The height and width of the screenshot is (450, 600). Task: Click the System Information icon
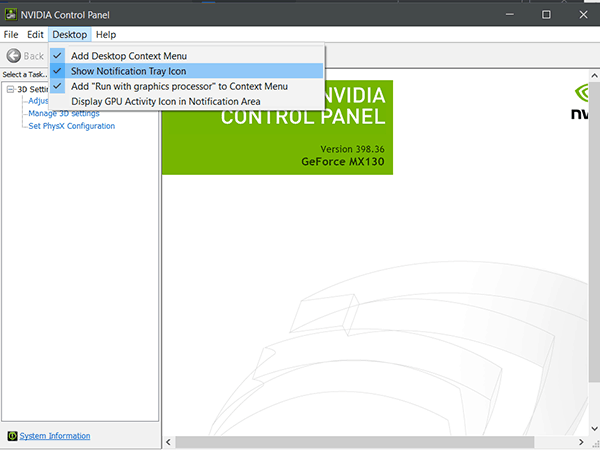pos(12,436)
